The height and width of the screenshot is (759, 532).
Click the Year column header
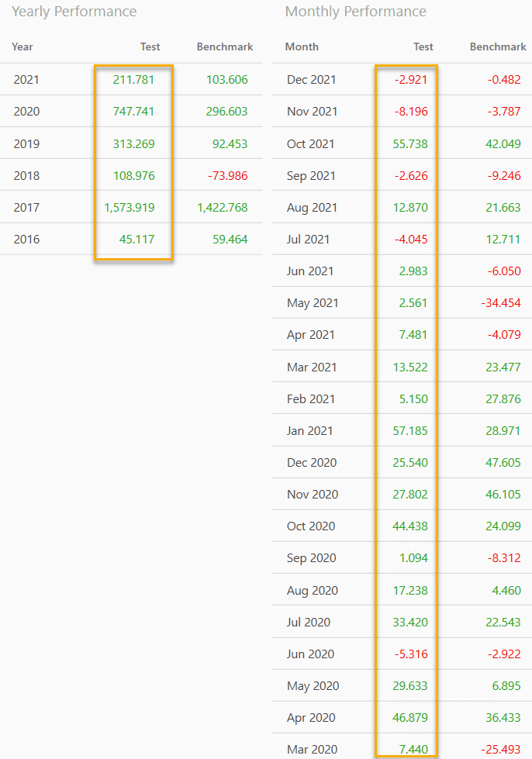[x=22, y=47]
